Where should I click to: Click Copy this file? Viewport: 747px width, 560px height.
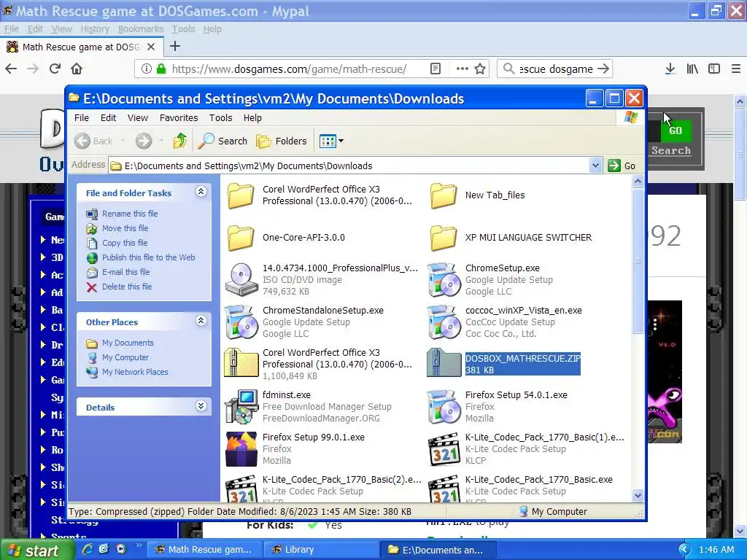click(125, 243)
